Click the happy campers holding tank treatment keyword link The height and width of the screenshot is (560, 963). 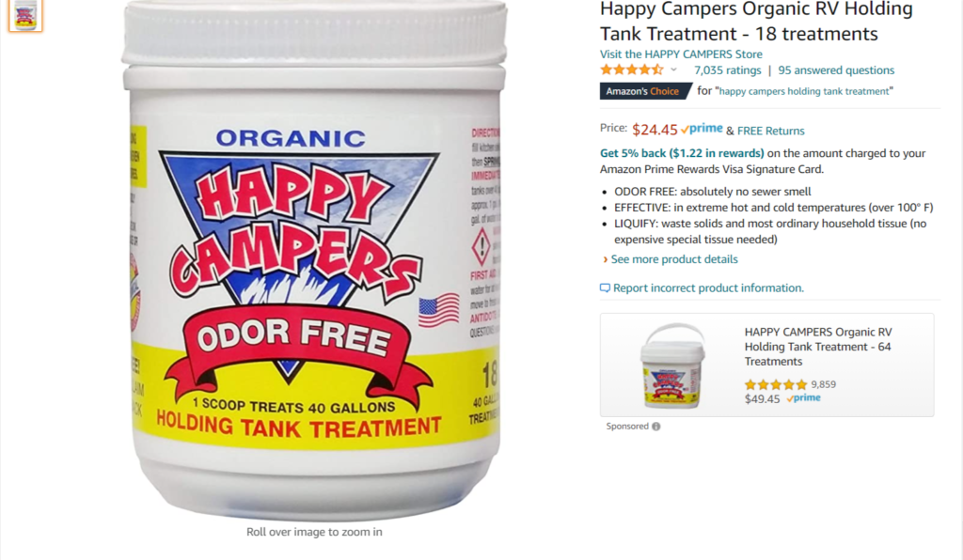[804, 91]
